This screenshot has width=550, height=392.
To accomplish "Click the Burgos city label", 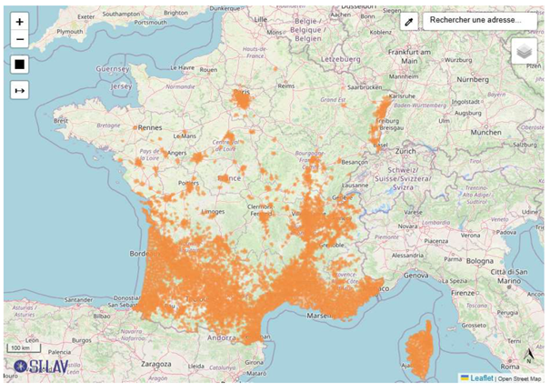I will coord(82,340).
